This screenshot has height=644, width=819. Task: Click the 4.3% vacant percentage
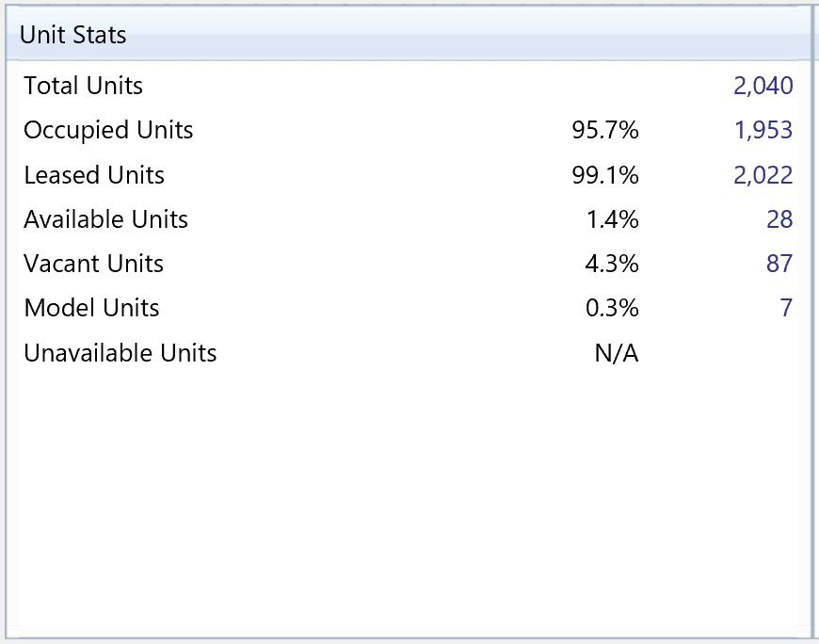[612, 264]
